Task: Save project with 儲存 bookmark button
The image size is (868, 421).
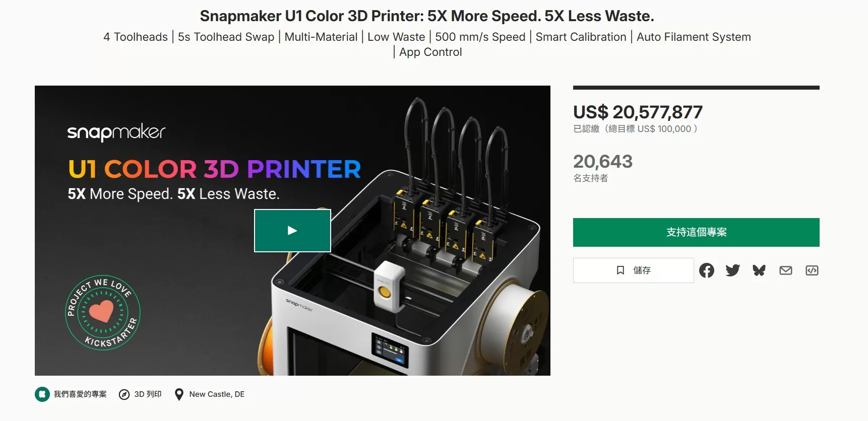Action: [633, 270]
